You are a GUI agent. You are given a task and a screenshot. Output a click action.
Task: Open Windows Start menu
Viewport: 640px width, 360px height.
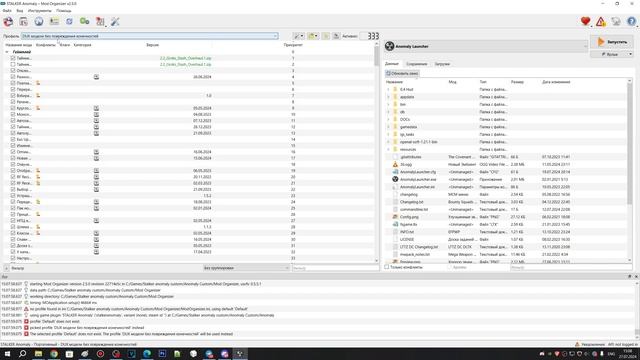click(x=7, y=354)
